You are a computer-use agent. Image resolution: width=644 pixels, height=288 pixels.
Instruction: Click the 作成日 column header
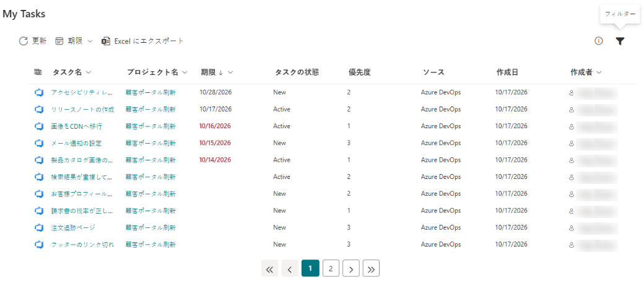(507, 72)
